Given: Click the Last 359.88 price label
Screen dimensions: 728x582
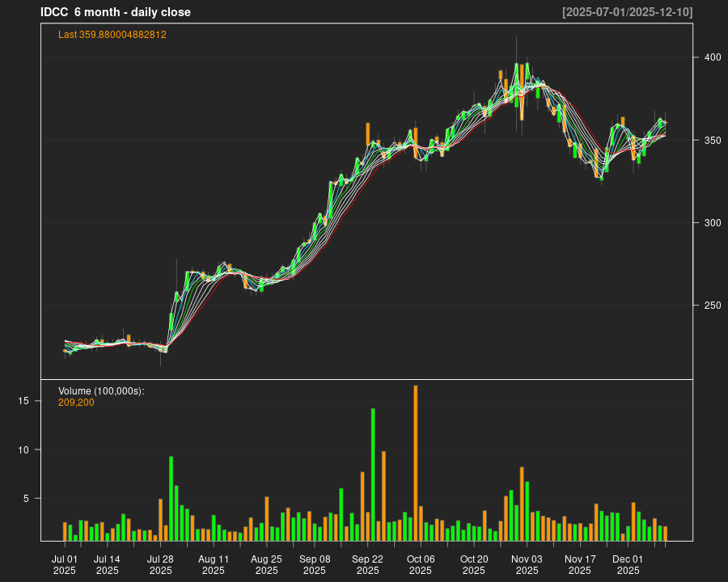Looking at the screenshot, I should coord(112,35).
